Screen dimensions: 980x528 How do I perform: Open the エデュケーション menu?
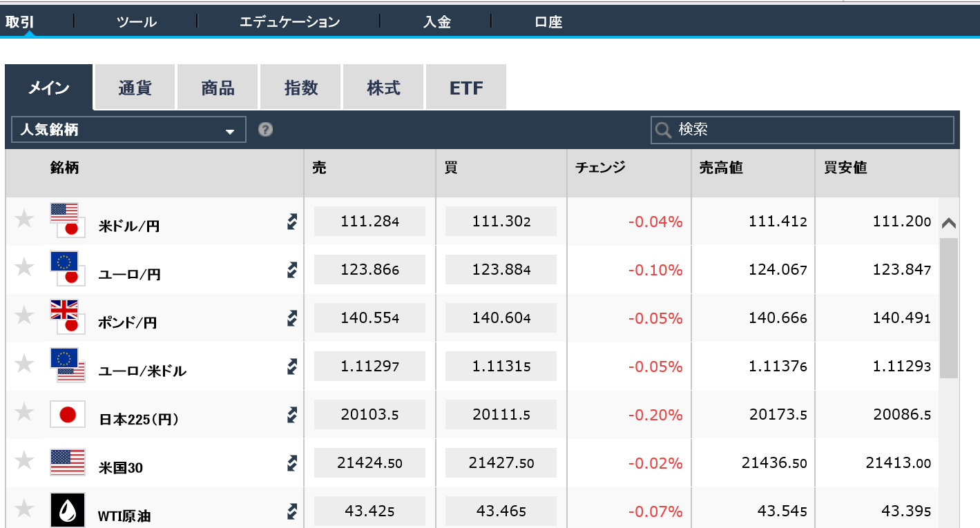coord(289,21)
